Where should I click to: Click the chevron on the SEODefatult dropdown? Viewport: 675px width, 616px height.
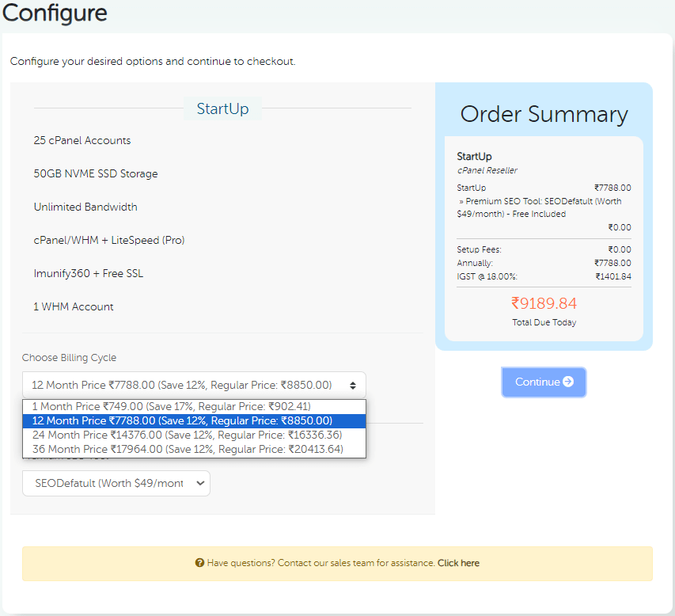200,483
